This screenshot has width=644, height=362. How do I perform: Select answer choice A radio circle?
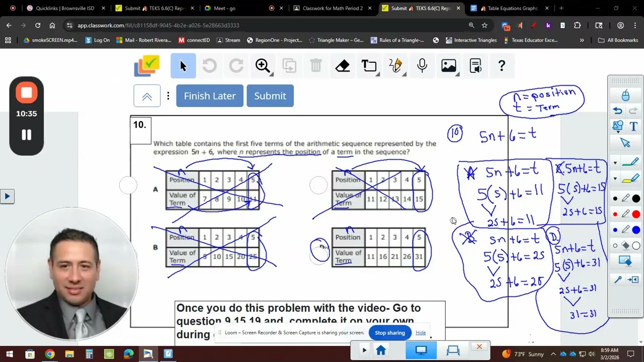128,186
